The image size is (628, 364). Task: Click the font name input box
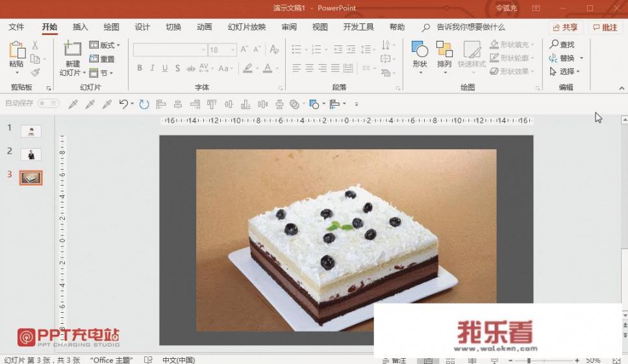[170, 49]
